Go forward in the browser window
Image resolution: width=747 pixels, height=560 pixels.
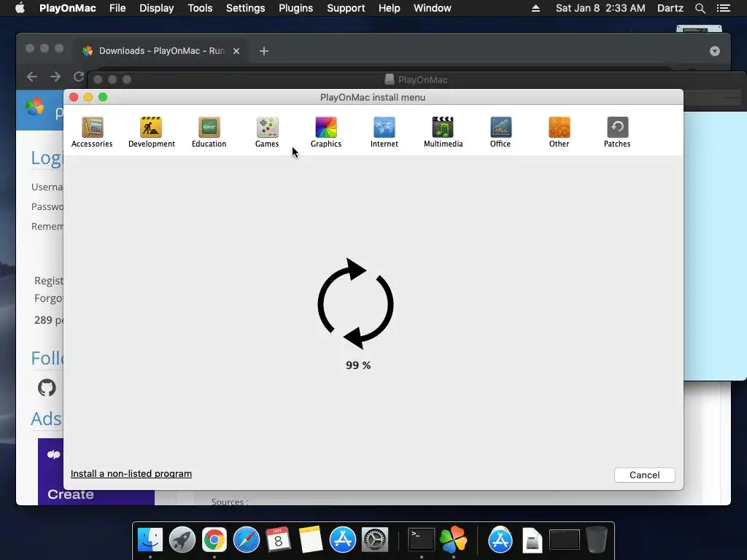tap(55, 77)
